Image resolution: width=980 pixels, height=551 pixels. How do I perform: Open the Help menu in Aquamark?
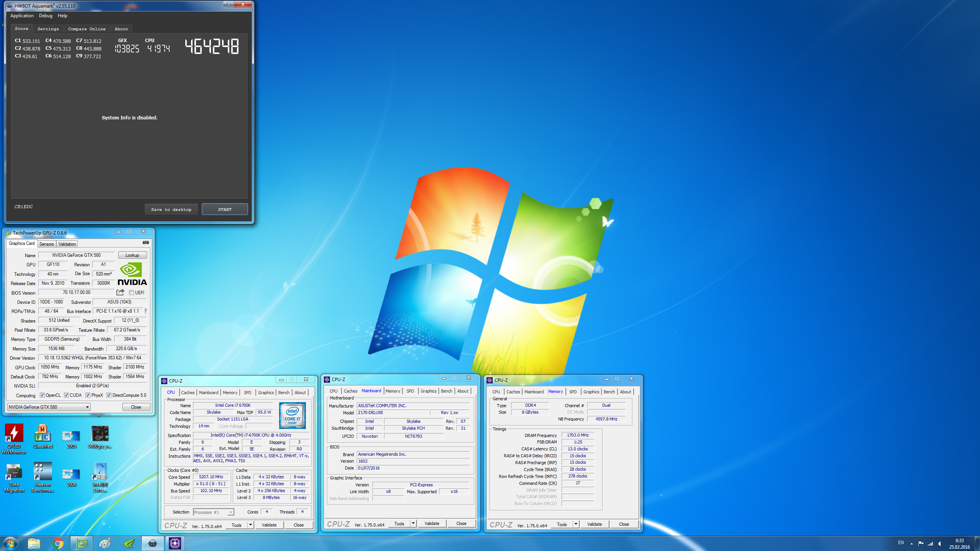coord(62,16)
